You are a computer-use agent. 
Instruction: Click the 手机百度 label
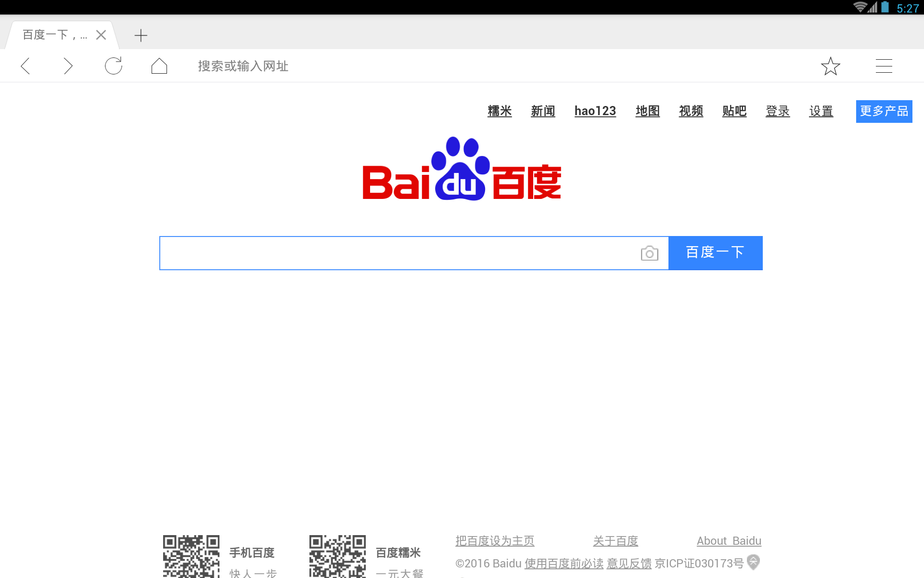252,552
